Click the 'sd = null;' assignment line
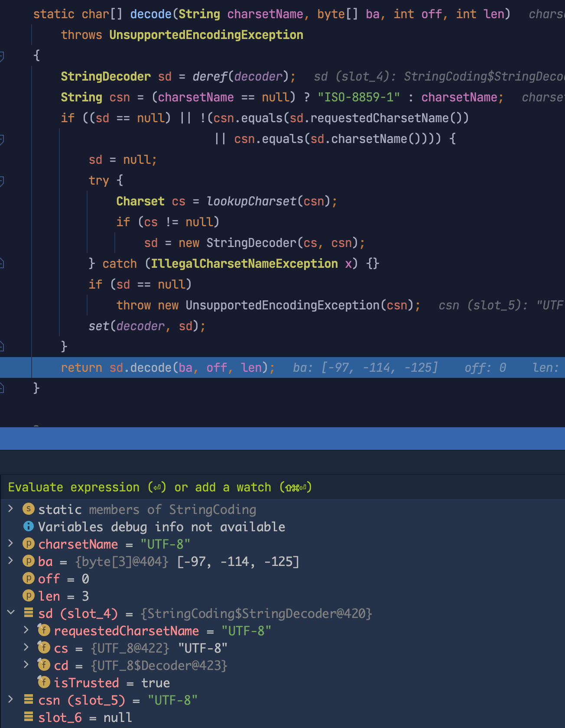Viewport: 565px width, 728px height. pyautogui.click(x=123, y=159)
